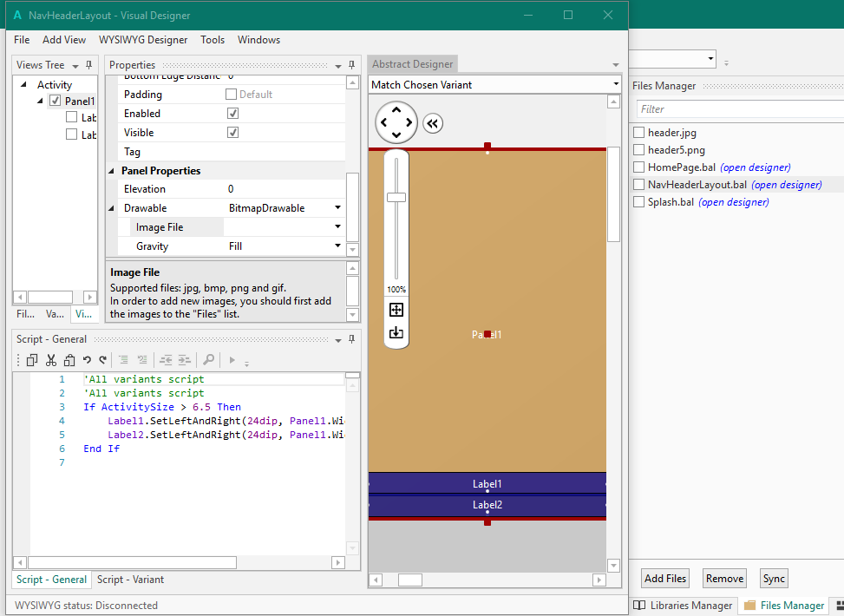Click the Redo arrow in Script toolbar
Viewport: 844px width, 616px height.
tap(102, 360)
